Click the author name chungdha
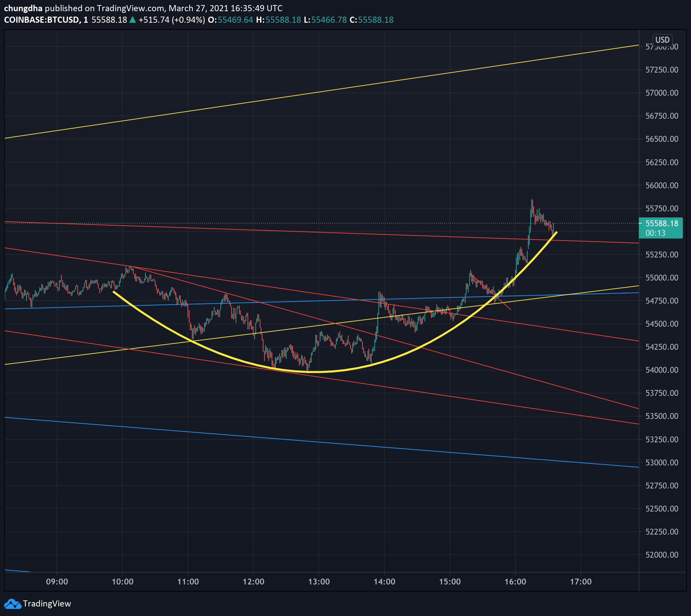 (23, 8)
